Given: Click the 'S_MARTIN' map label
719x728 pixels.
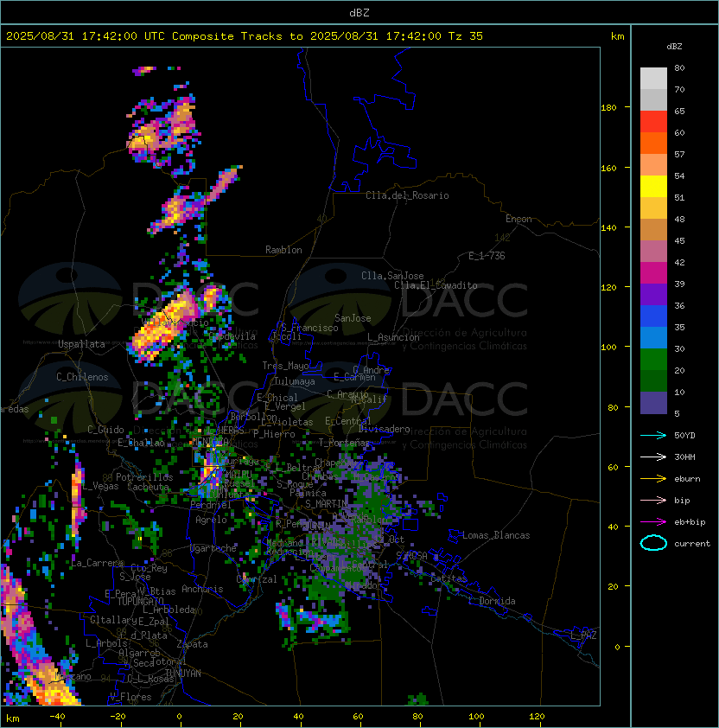Looking at the screenshot, I should click(x=327, y=504).
